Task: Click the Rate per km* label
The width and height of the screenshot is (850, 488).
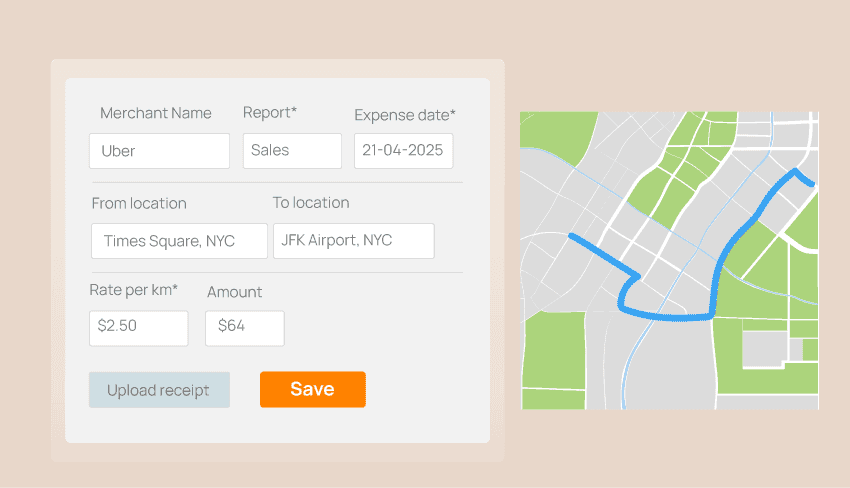Action: coord(133,290)
